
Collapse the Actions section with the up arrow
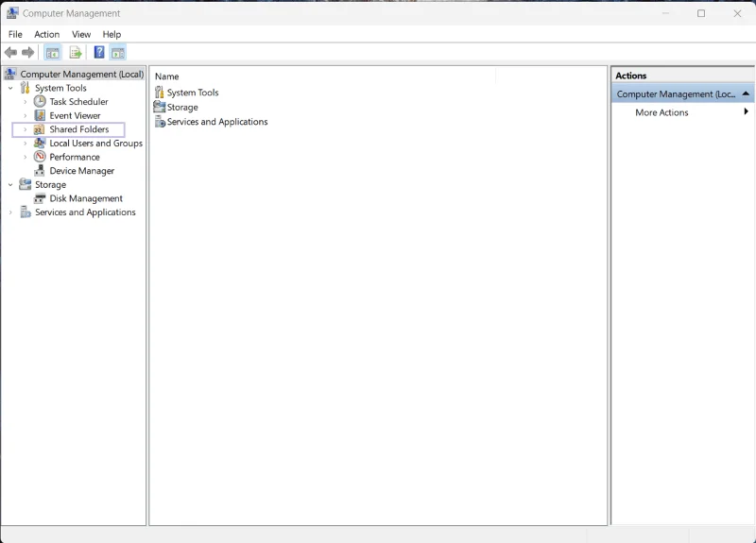(x=746, y=93)
